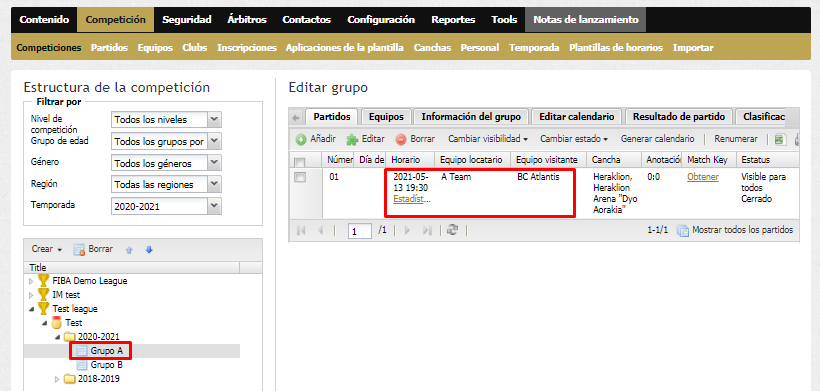Click the calendar delete icon beside Borrar in tree panel
The width and height of the screenshot is (820, 391).
pos(79,250)
